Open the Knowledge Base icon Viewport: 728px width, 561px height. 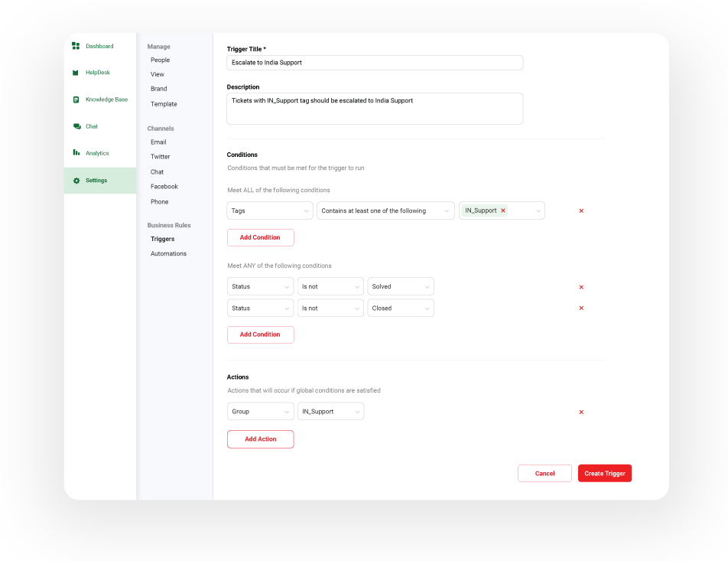pos(76,99)
